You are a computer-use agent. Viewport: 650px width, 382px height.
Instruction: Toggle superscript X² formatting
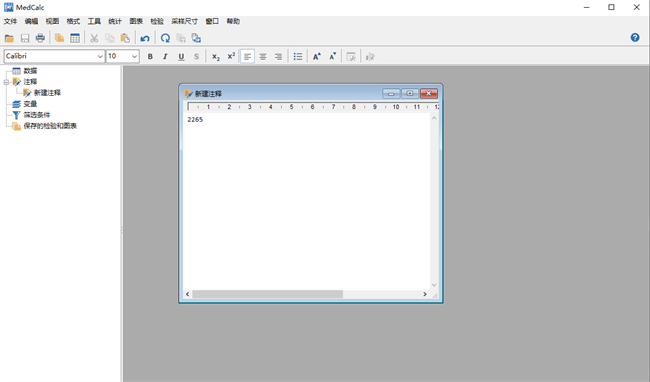pyautogui.click(x=231, y=56)
